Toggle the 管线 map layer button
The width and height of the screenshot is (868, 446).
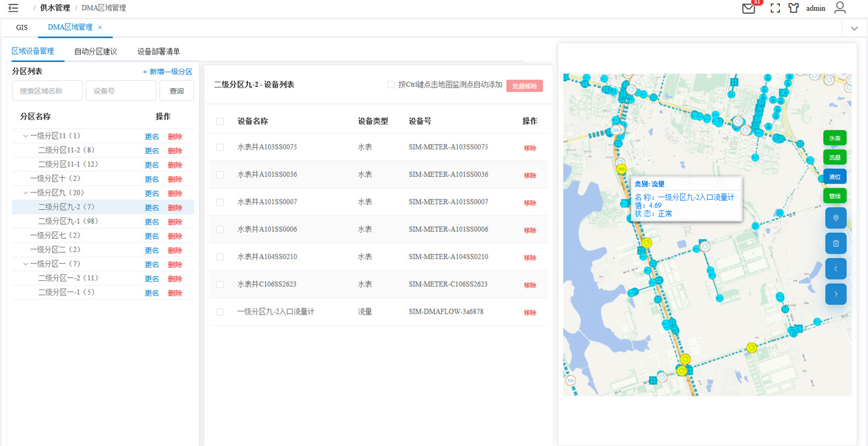tap(834, 195)
